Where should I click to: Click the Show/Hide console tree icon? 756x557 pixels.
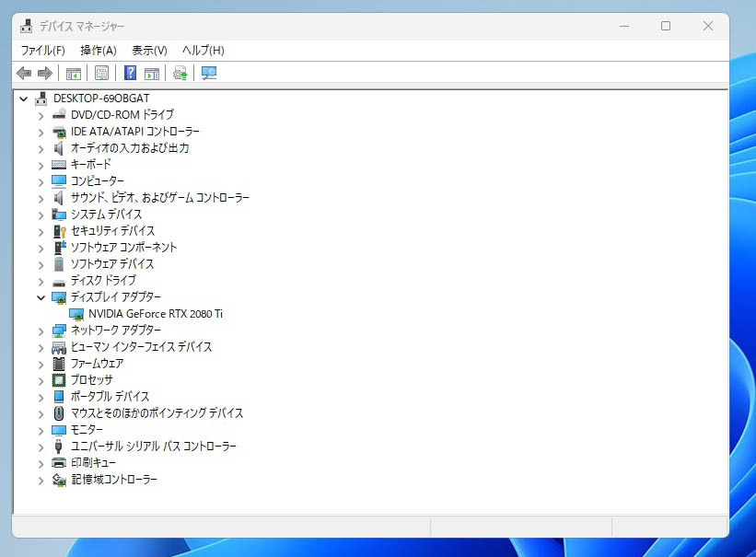tap(73, 73)
